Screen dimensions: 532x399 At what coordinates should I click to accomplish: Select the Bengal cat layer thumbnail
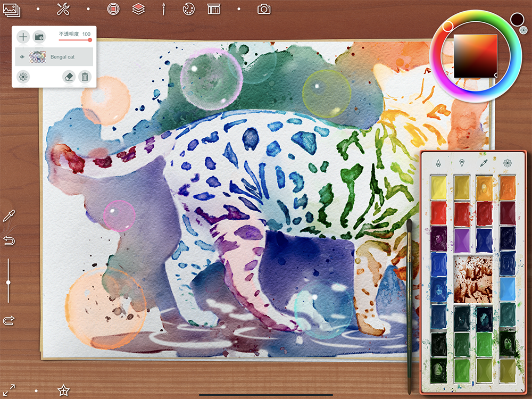pyautogui.click(x=38, y=57)
